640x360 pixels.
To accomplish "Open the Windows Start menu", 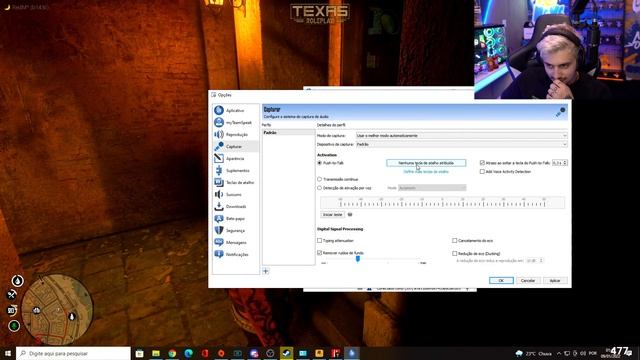I will tap(7, 353).
